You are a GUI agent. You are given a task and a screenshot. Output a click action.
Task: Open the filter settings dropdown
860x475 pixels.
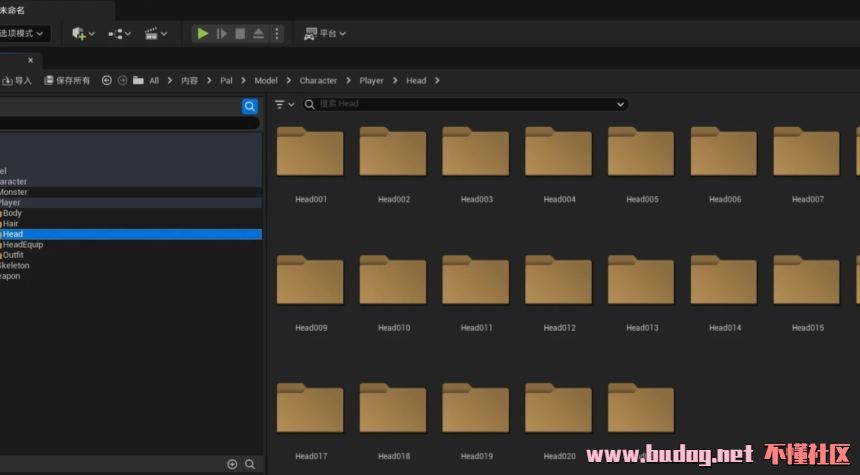(284, 104)
